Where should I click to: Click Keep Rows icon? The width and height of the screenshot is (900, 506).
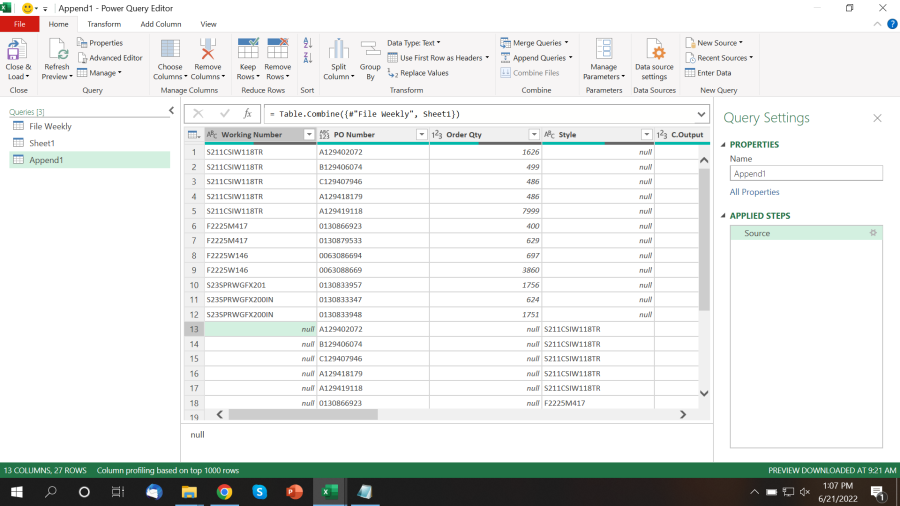pyautogui.click(x=248, y=49)
